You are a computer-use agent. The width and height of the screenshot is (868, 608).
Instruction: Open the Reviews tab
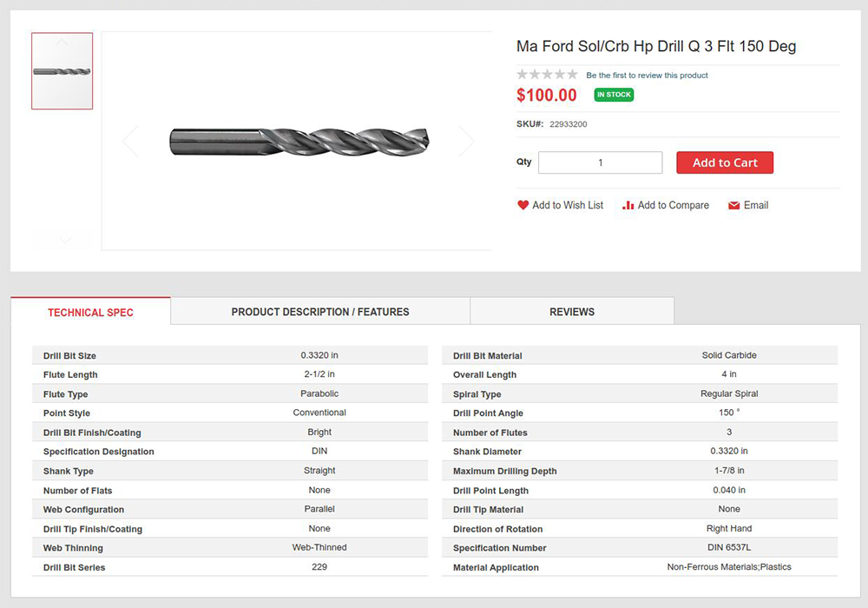click(572, 311)
